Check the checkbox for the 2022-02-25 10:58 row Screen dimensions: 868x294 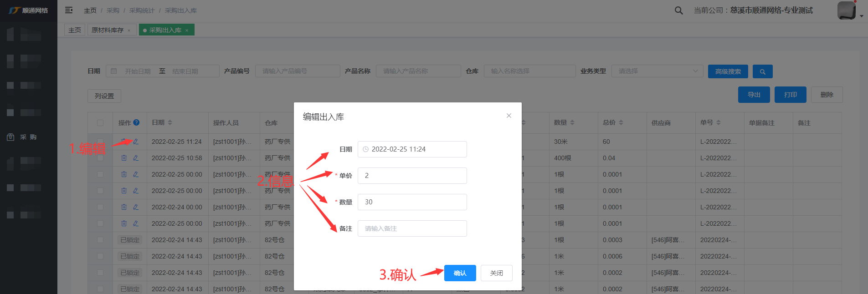[x=100, y=158]
